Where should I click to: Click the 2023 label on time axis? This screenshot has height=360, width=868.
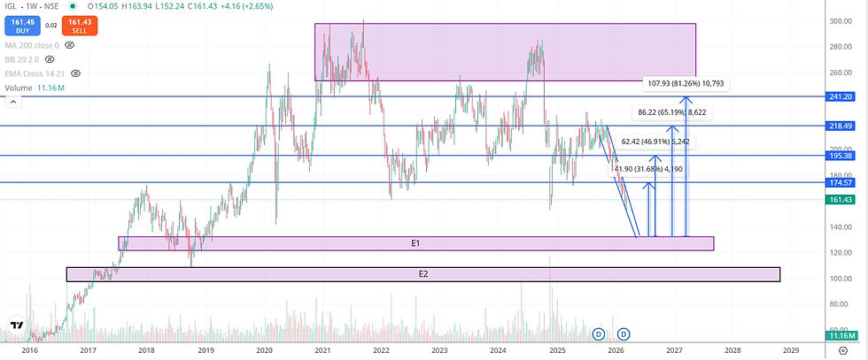point(439,350)
